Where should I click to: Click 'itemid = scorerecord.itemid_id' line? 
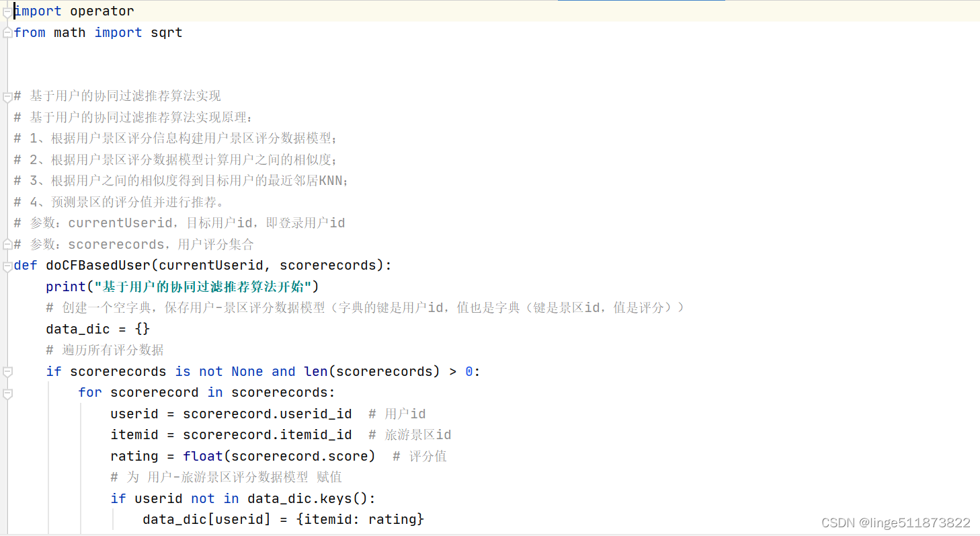231,435
